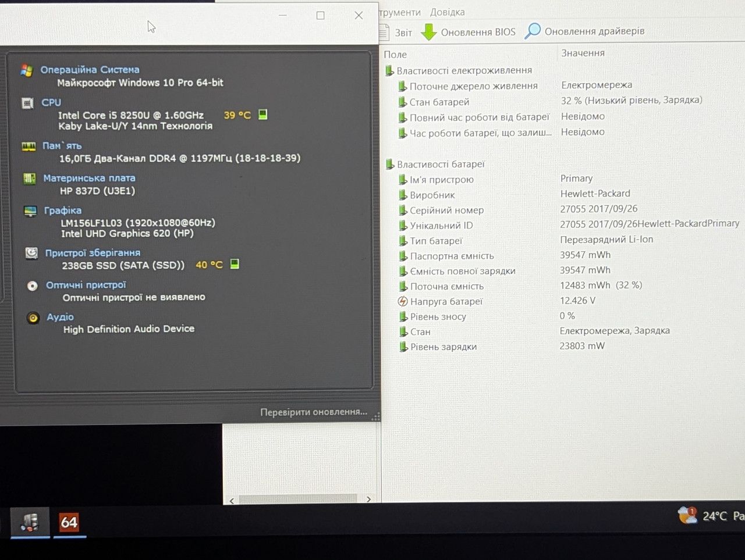Viewport: 745px width, 560px height.
Task: Click the High Definition Audio Device text
Action: click(129, 329)
